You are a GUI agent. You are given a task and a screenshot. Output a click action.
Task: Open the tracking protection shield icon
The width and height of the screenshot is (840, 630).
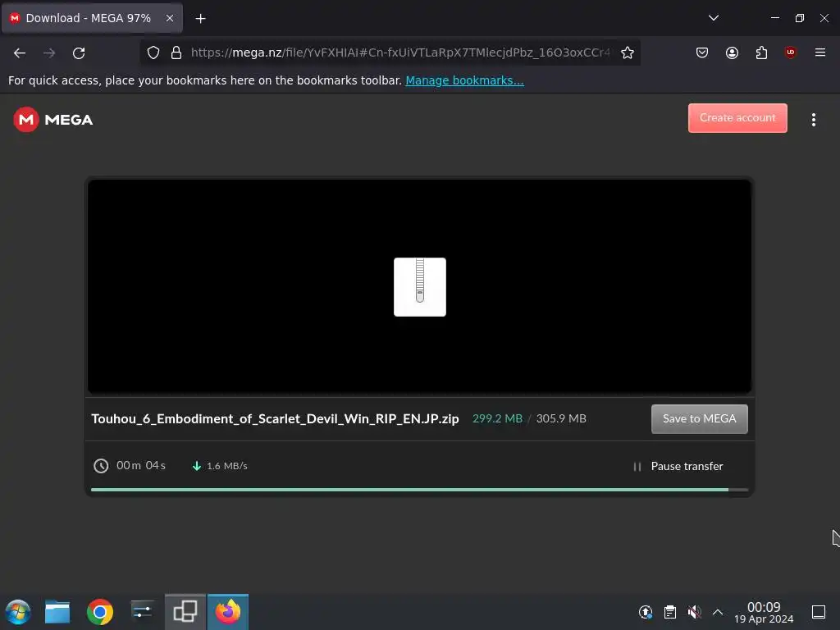[153, 52]
